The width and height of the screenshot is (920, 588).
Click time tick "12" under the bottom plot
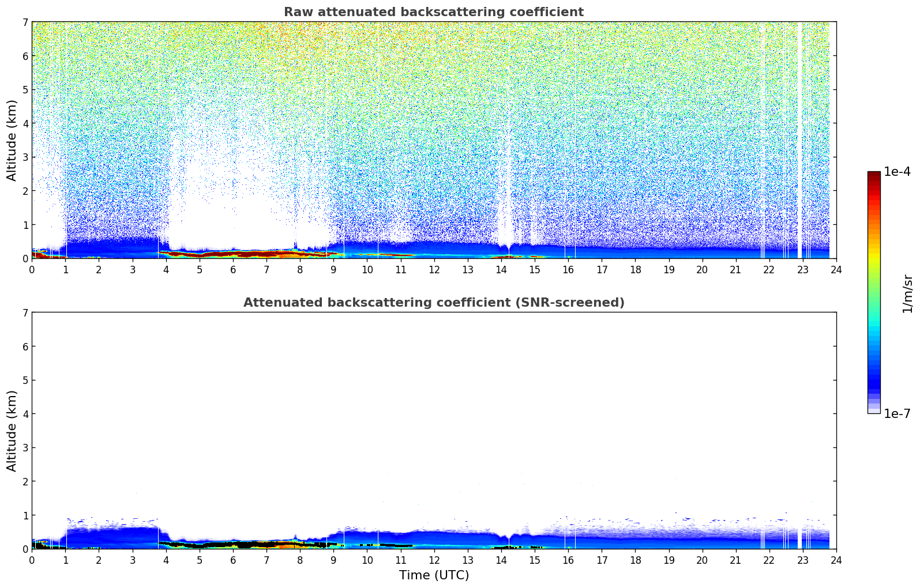pos(434,560)
